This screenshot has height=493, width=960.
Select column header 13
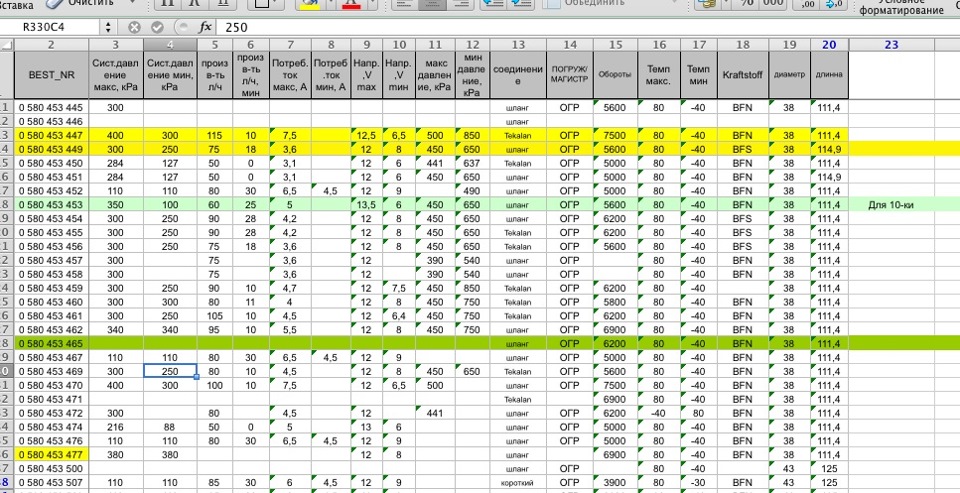click(x=518, y=45)
